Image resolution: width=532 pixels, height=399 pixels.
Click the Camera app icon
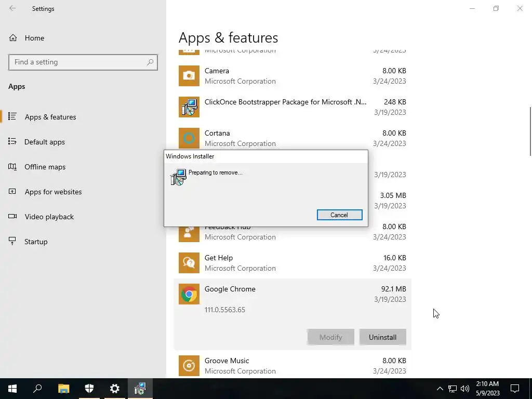tap(189, 76)
